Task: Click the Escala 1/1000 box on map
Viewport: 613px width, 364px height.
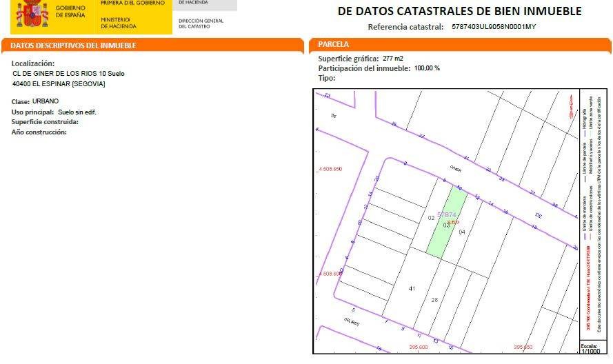Action: click(x=588, y=348)
